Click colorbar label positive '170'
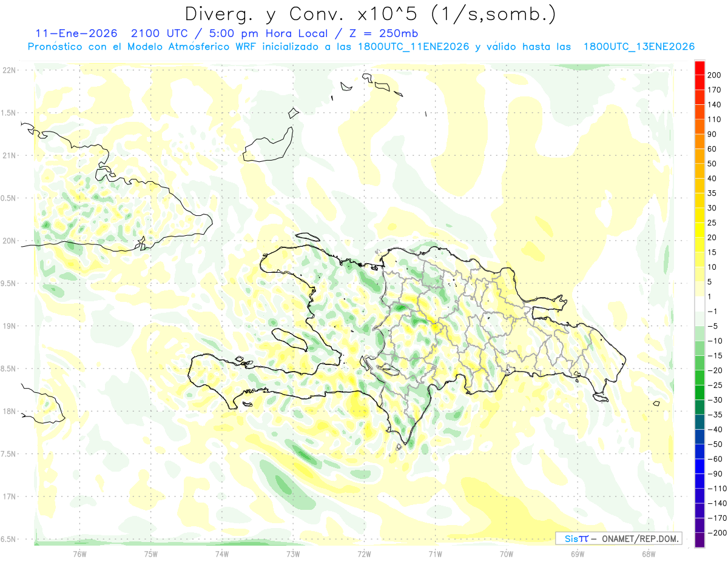Viewport: 728px width, 562px height. [x=715, y=90]
